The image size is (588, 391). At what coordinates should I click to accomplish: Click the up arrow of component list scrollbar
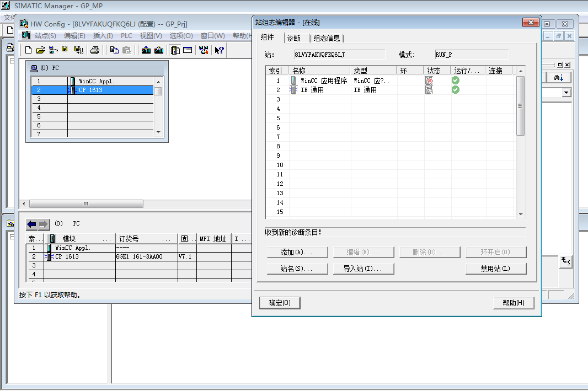[x=521, y=71]
